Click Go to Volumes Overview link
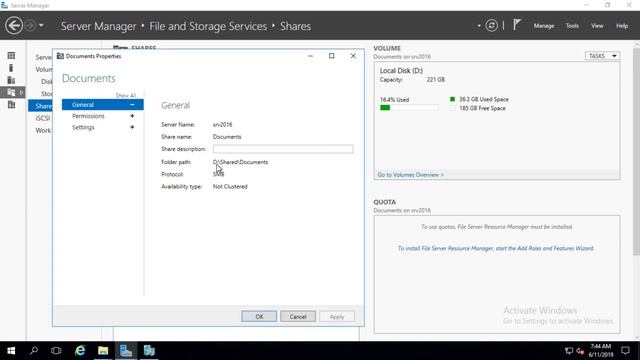640x360 pixels. (410, 175)
